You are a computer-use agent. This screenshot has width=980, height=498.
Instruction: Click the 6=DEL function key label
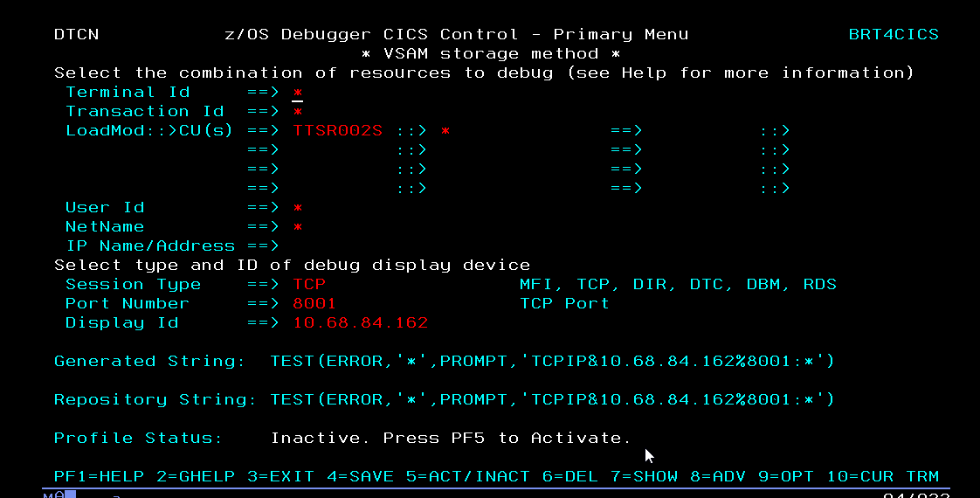tap(570, 477)
